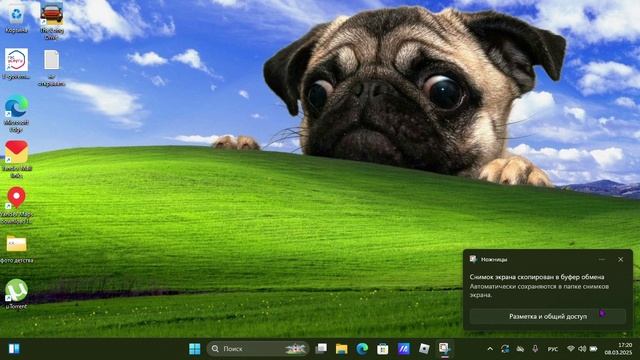Image resolution: width=640 pixels, height=360 pixels.
Task: Open Microsoft Store from the taskbar
Action: [x=382, y=349]
